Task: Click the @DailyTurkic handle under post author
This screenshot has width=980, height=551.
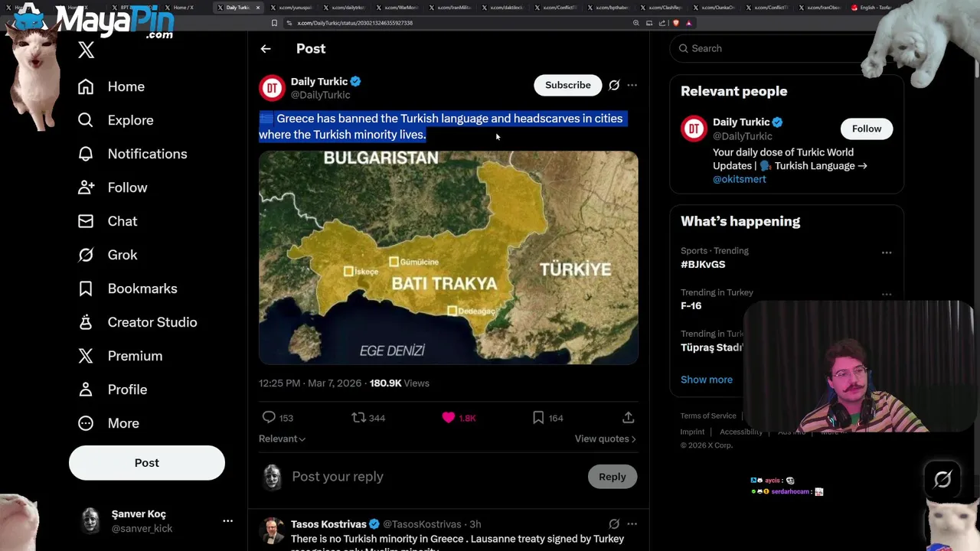Action: click(x=320, y=95)
